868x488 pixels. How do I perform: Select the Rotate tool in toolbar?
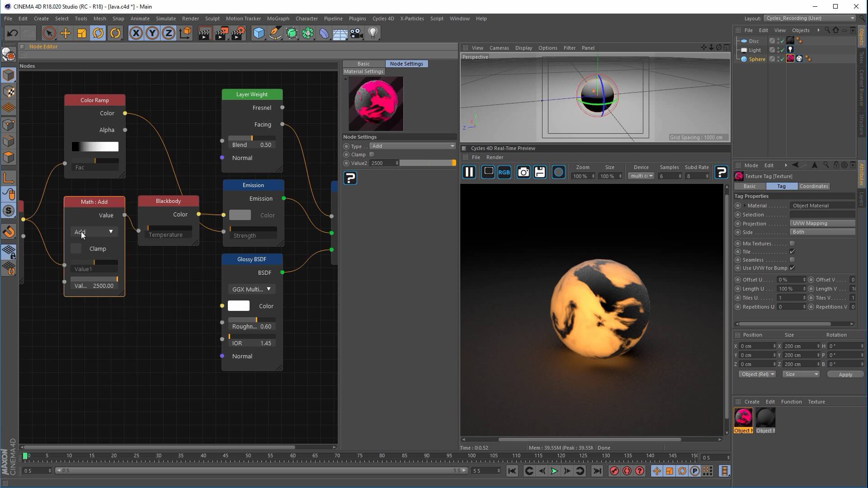point(98,33)
